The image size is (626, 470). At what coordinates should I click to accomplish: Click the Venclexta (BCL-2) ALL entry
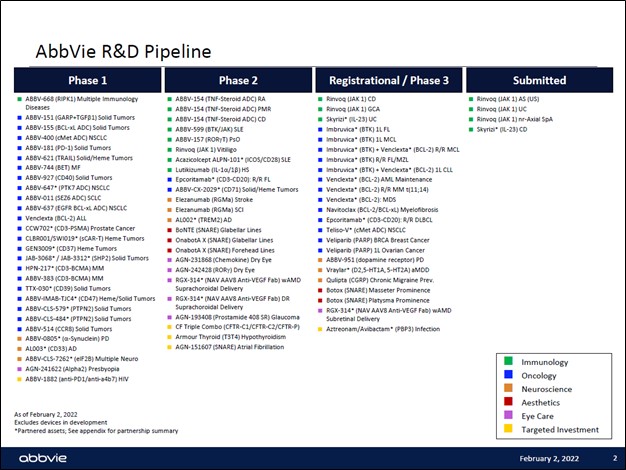[64, 217]
